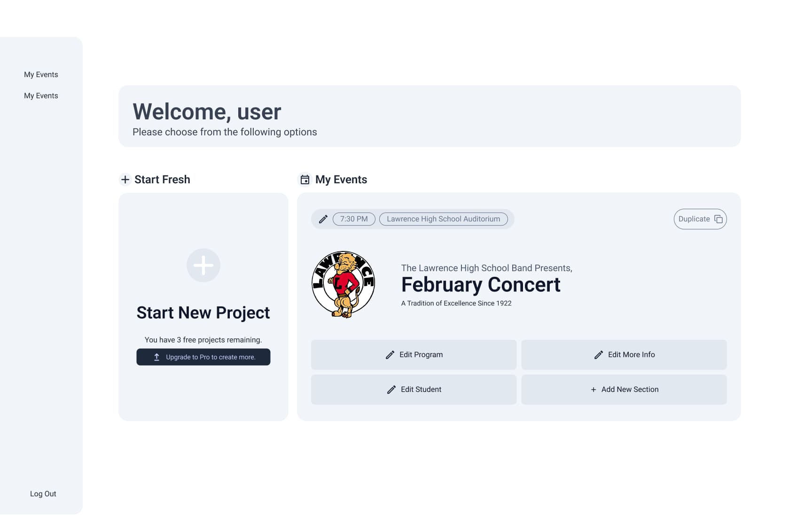Click the copy icon inside the Duplicate button

click(x=718, y=219)
